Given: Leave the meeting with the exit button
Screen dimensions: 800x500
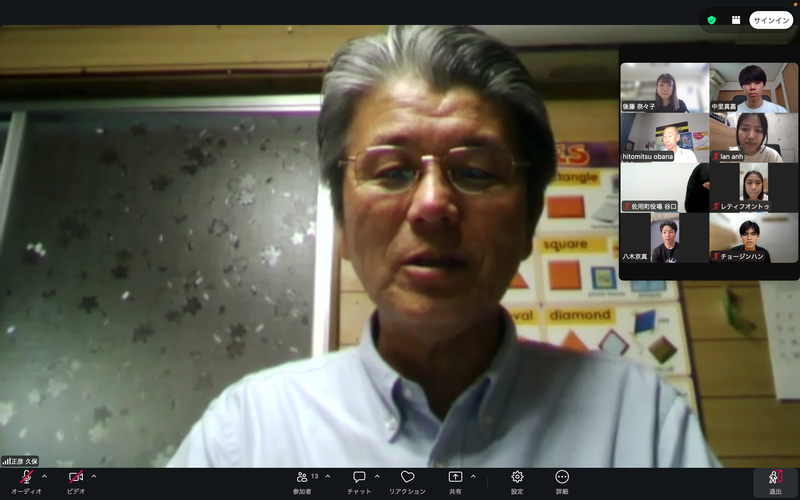Looking at the screenshot, I should coord(776,482).
